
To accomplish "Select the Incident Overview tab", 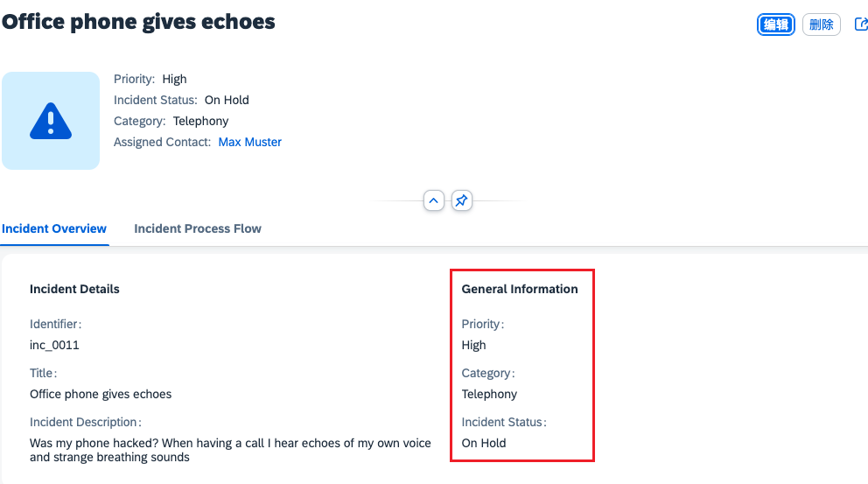I will (54, 228).
